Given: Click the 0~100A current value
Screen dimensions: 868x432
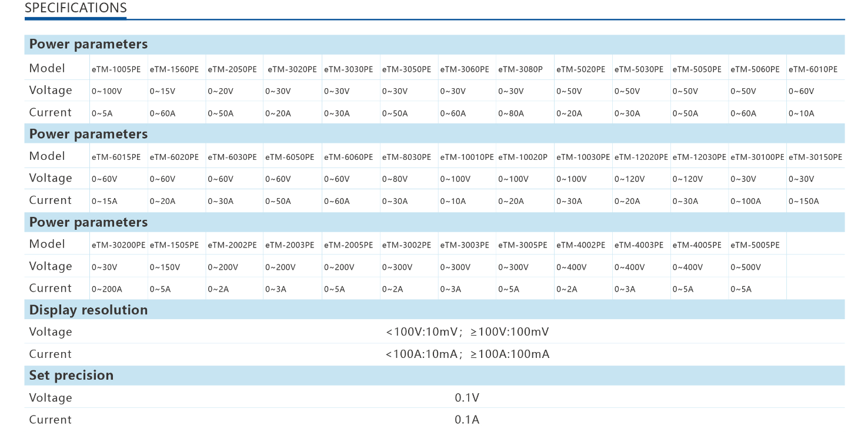Looking at the screenshot, I should pyautogui.click(x=746, y=202).
